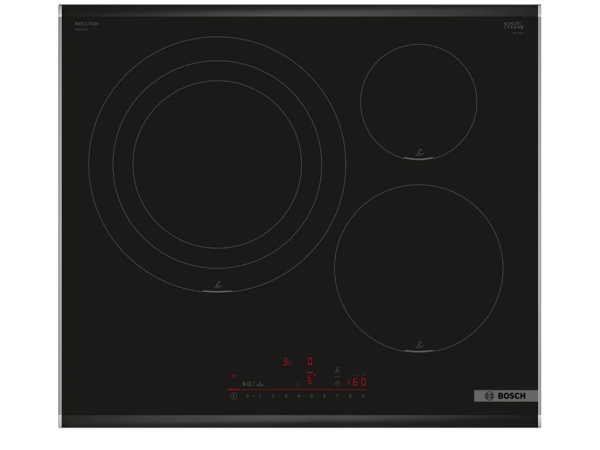Tap the Schott Ceran label in top right

point(514,25)
